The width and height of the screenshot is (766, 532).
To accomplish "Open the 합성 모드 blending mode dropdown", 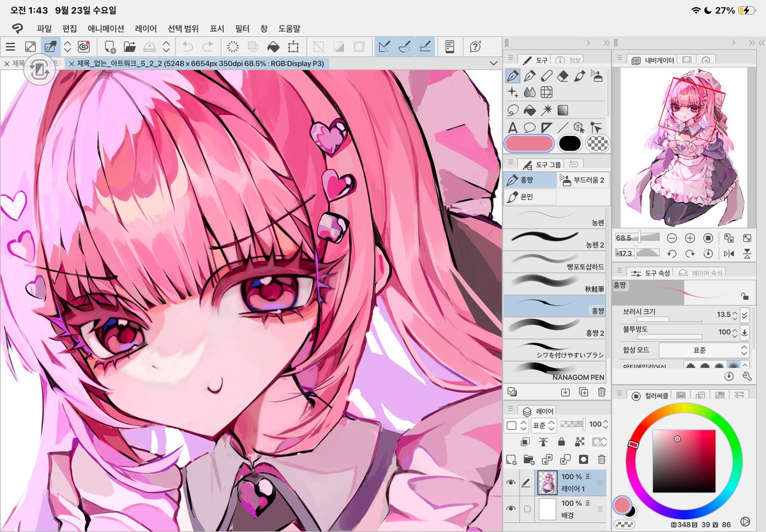I will pos(703,350).
